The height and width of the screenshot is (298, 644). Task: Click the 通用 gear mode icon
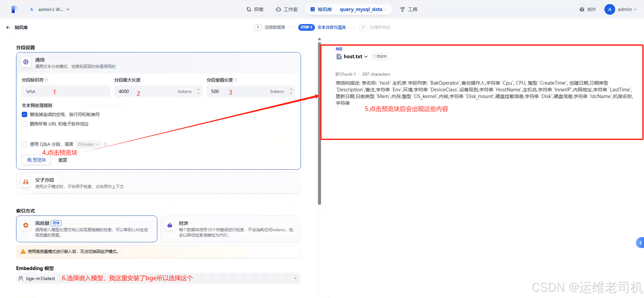(x=26, y=62)
